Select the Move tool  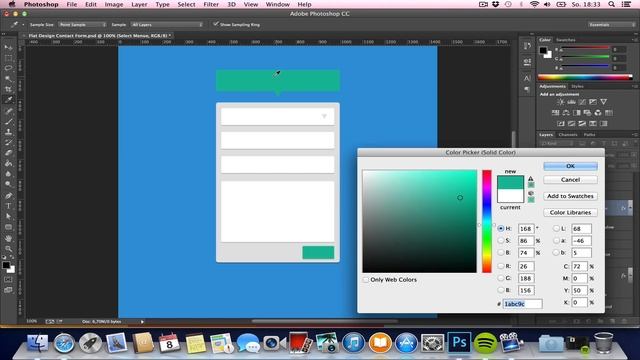point(8,48)
